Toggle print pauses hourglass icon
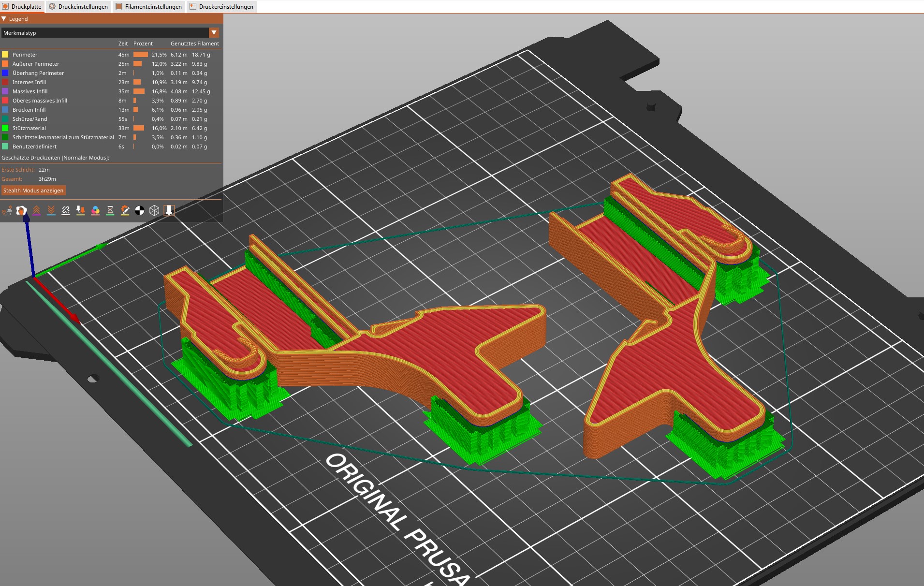 (110, 210)
